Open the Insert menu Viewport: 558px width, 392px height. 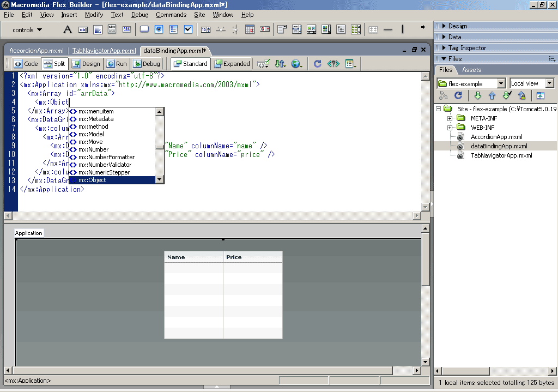pos(69,15)
